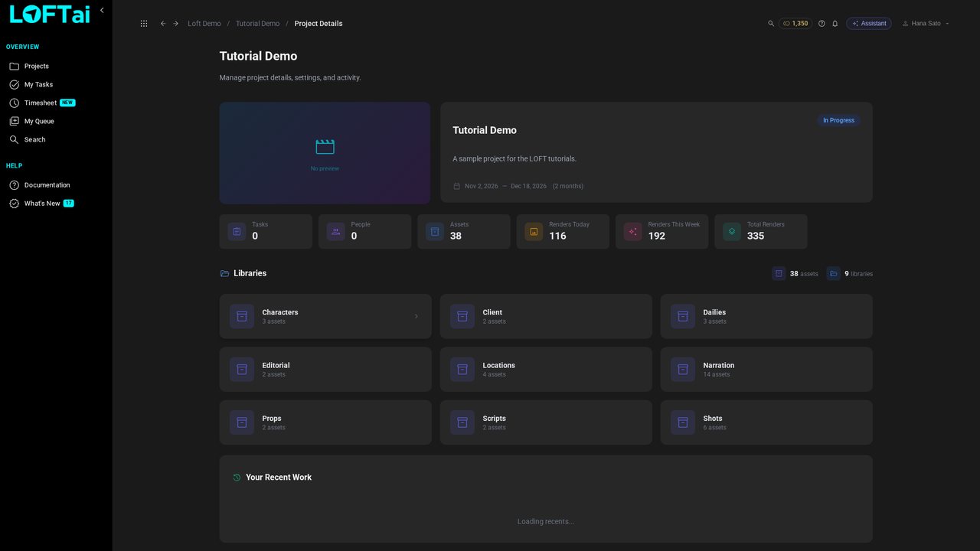Click the Your Recent Work heading

pos(279,478)
